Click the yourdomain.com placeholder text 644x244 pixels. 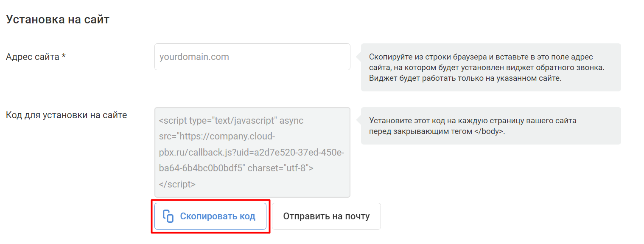tap(194, 57)
